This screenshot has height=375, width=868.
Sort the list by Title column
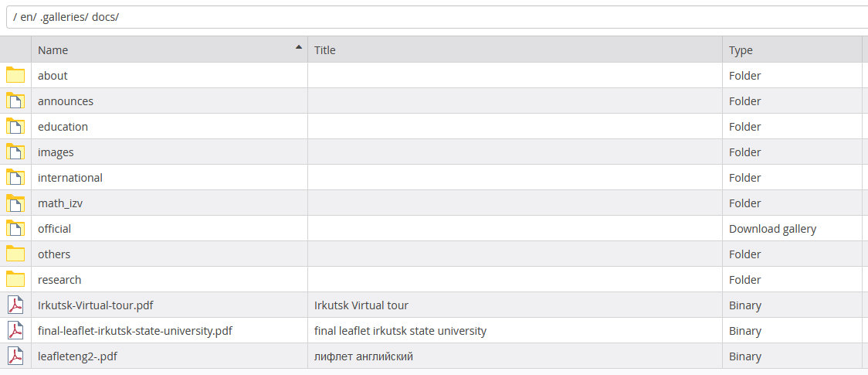pos(325,50)
